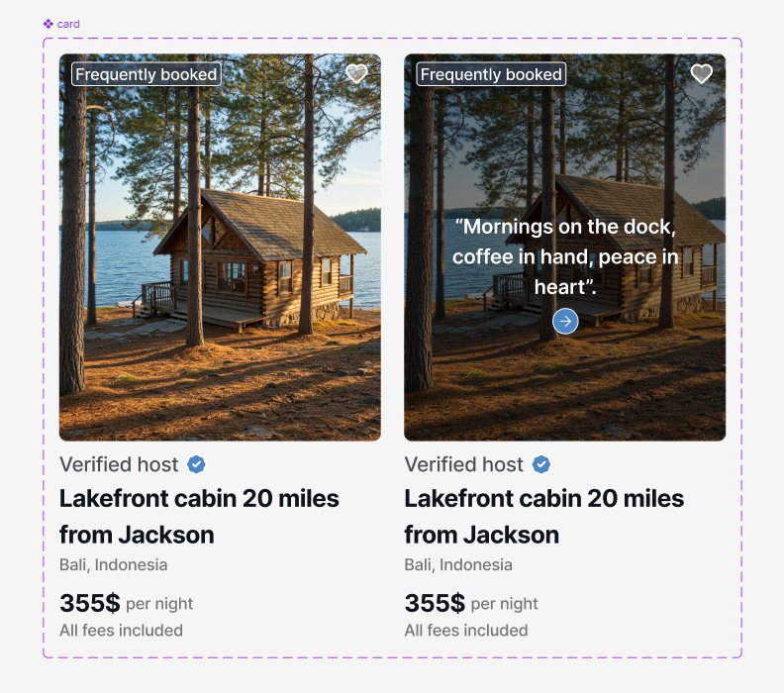Click 'Bali, Indonesia' location on right card
The height and width of the screenshot is (693, 784).
(458, 565)
